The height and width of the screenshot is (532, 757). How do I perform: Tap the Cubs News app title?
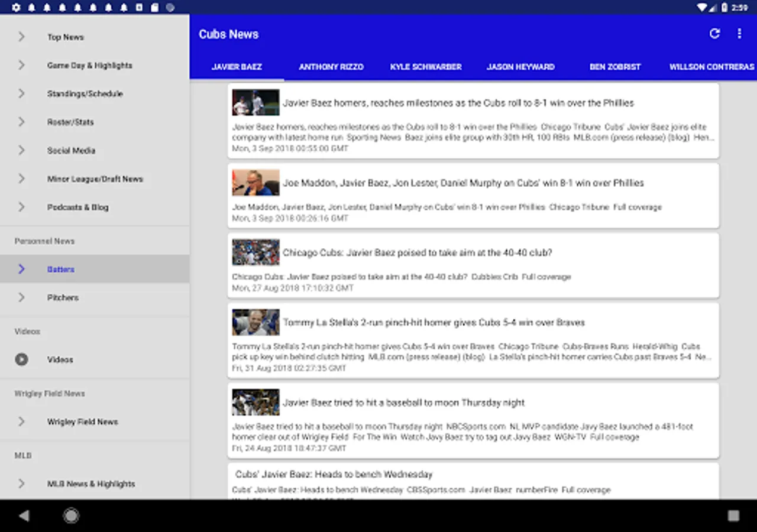click(x=229, y=34)
